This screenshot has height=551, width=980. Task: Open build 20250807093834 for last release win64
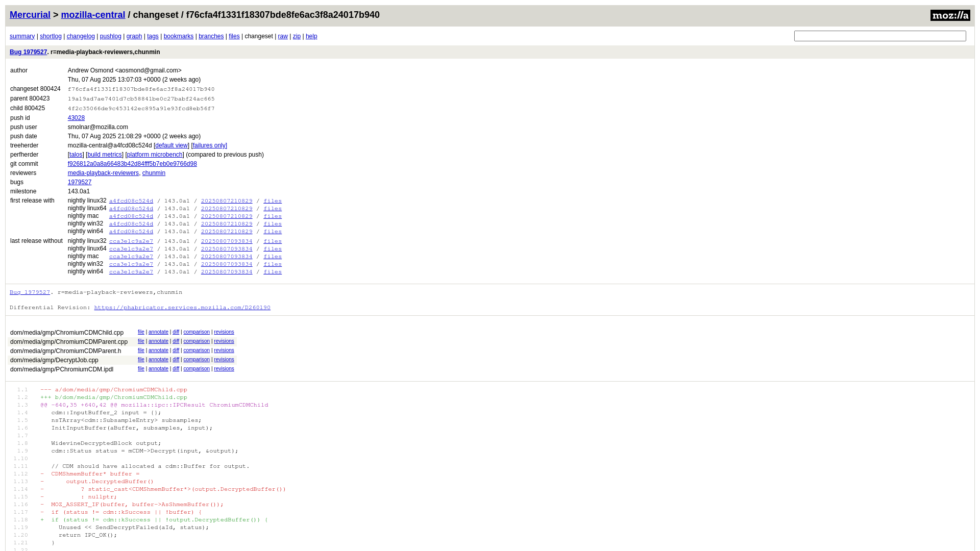(227, 272)
